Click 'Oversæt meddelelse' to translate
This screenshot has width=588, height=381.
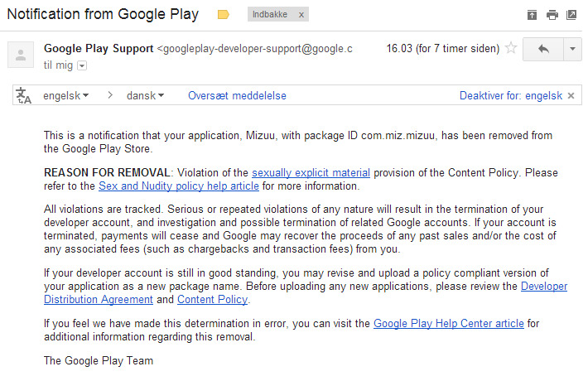[x=237, y=95]
